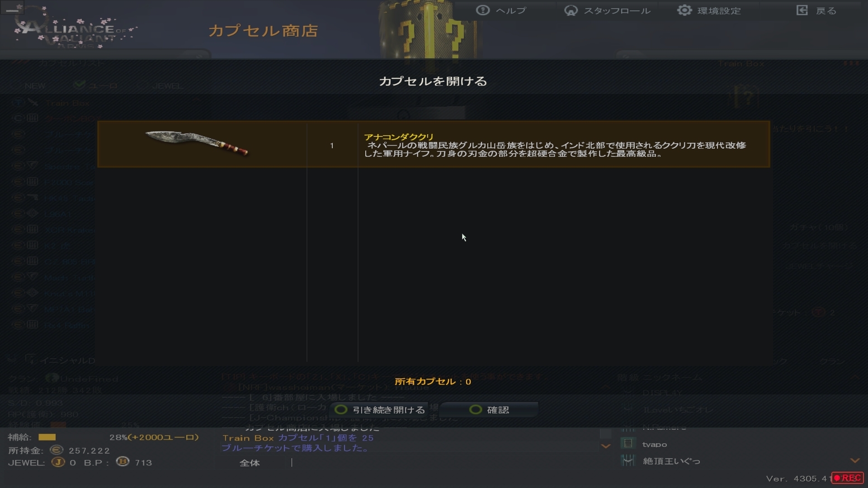Select the アナコンダククリ result row

click(434, 145)
